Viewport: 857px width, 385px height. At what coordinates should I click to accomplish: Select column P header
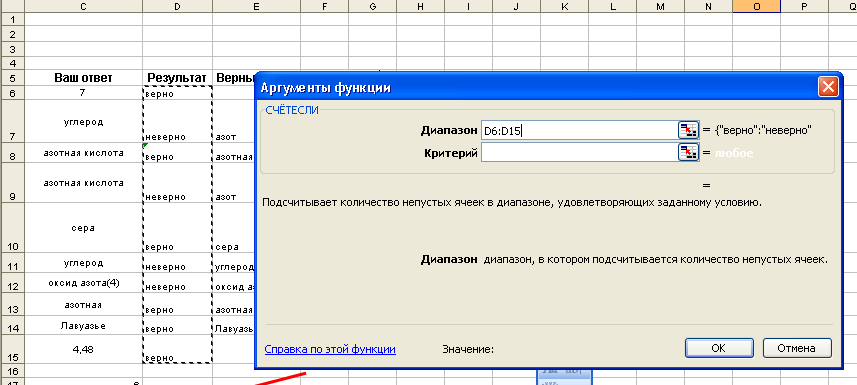coord(805,6)
